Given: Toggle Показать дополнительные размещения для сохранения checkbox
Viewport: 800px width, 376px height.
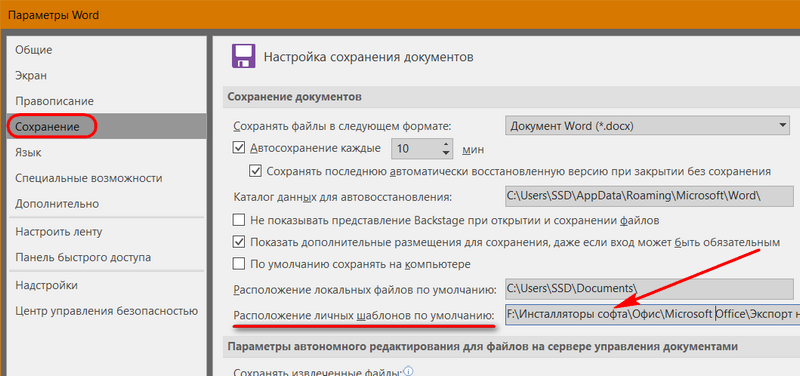Looking at the screenshot, I should coord(239,241).
